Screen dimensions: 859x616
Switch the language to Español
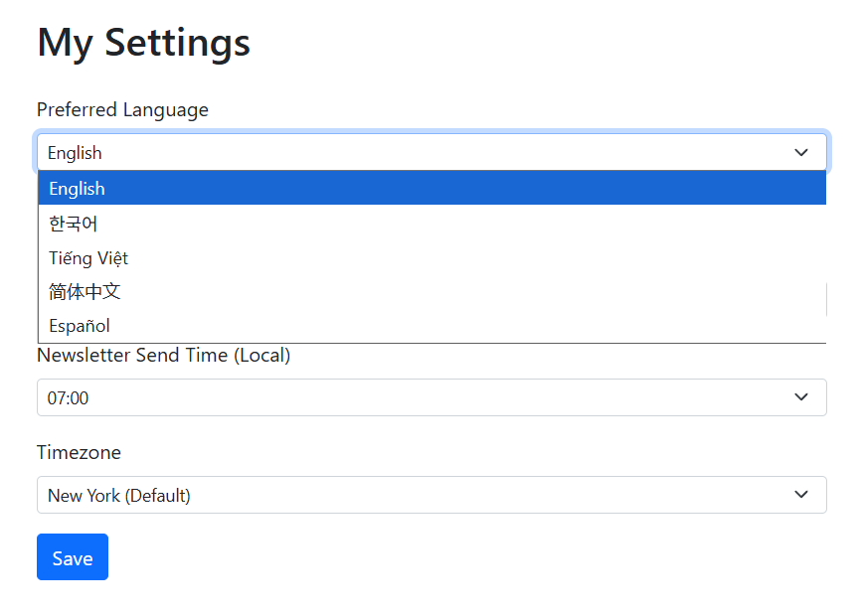click(80, 326)
